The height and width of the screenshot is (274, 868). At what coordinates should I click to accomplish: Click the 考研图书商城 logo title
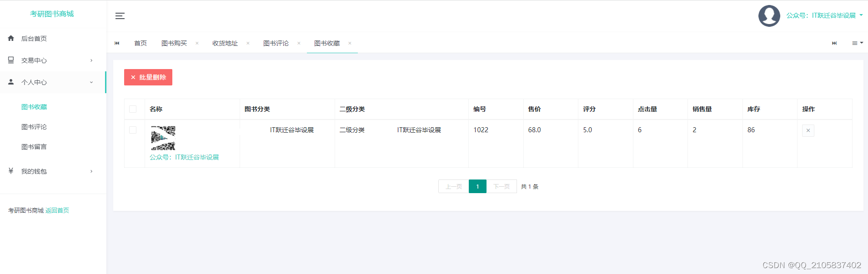[x=52, y=14]
